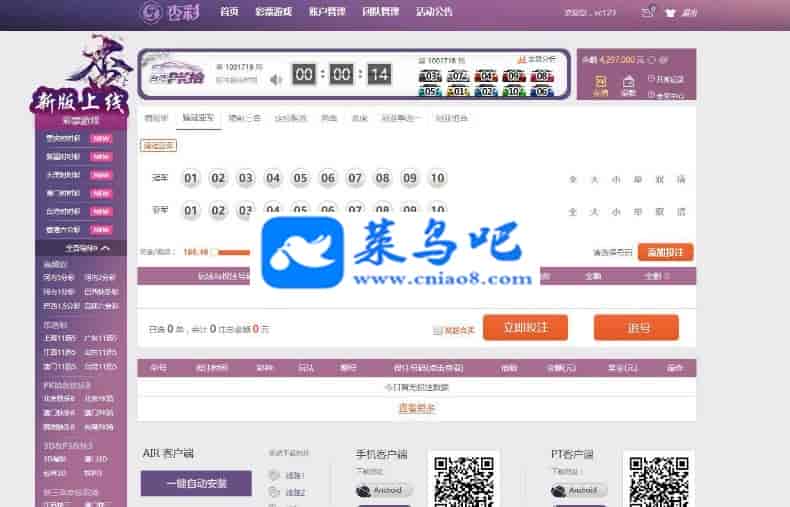Click the account balance amount 4,257,000
790x507 pixels.
tap(617, 59)
